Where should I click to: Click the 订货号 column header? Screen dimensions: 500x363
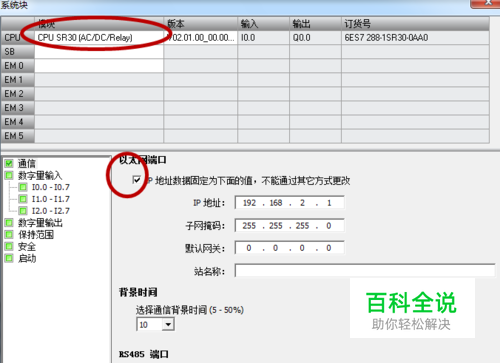coord(415,24)
